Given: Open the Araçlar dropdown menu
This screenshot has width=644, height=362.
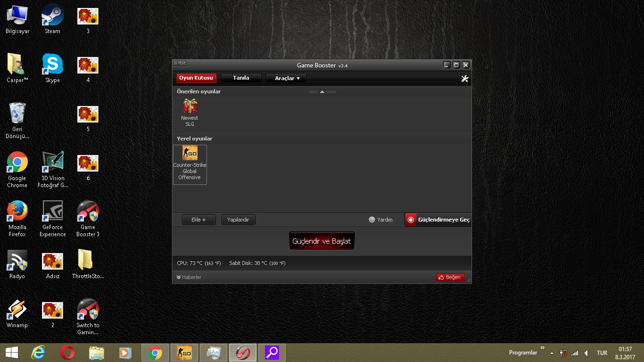Looking at the screenshot, I should [286, 78].
